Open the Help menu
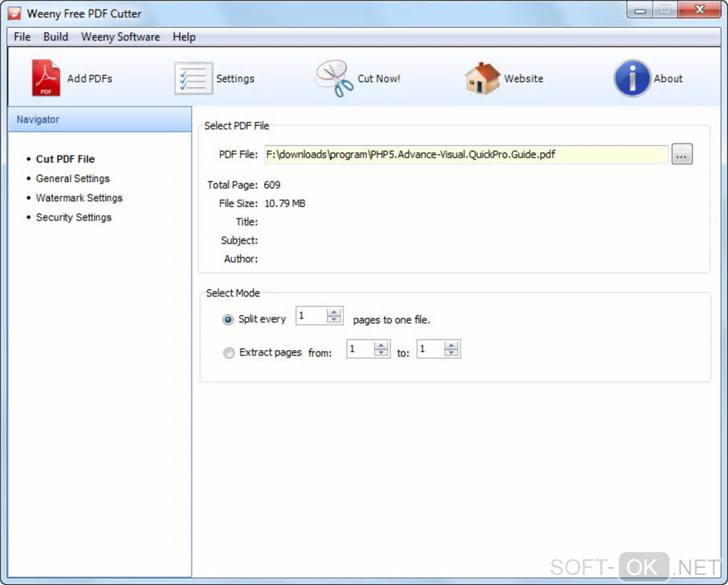 (184, 36)
